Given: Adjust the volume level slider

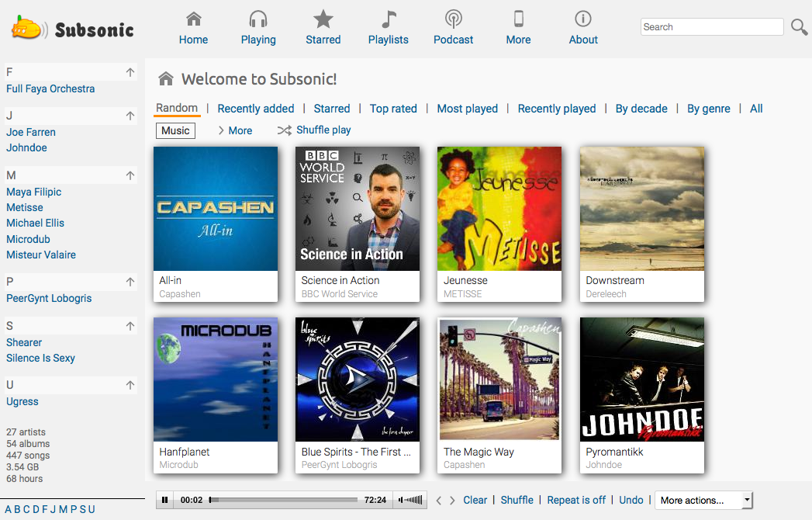Looking at the screenshot, I should point(414,501).
